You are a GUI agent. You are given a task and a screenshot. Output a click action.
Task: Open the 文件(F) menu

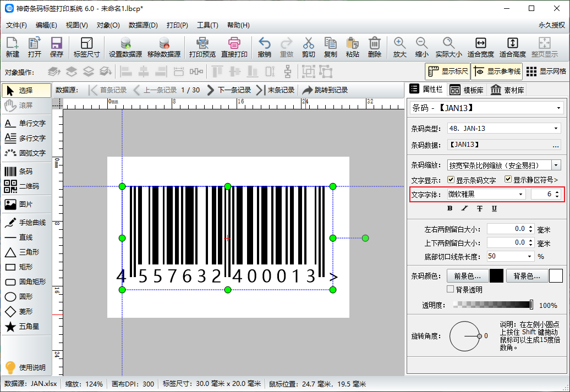17,25
